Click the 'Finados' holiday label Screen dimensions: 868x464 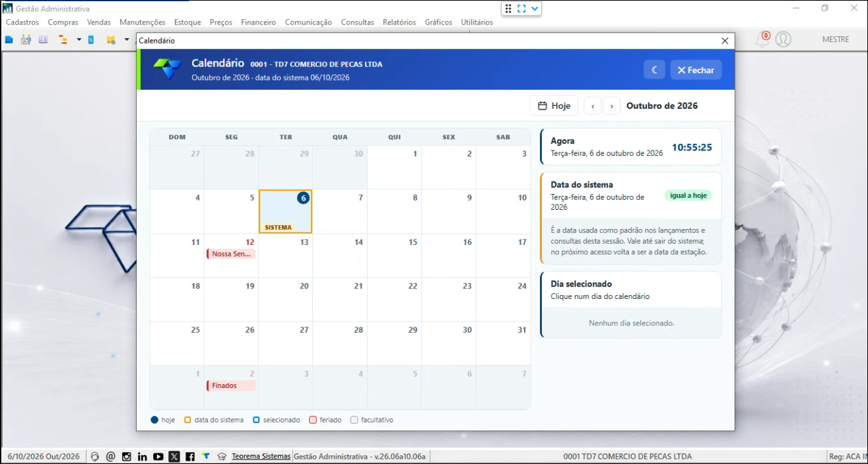tap(232, 385)
